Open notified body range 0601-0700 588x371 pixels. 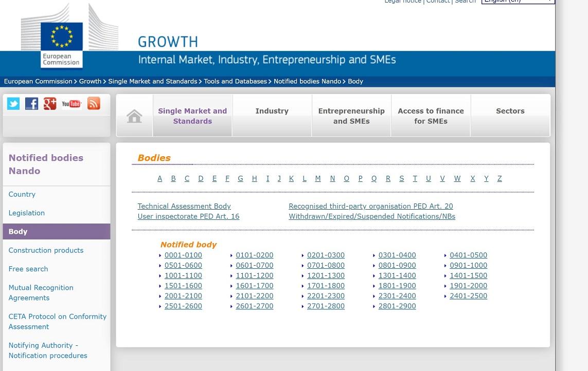pos(255,265)
